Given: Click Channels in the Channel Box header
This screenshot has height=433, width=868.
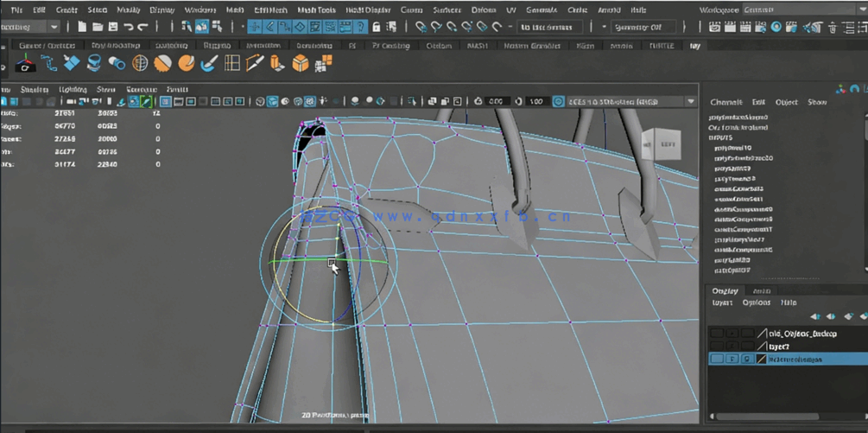Looking at the screenshot, I should point(725,102).
